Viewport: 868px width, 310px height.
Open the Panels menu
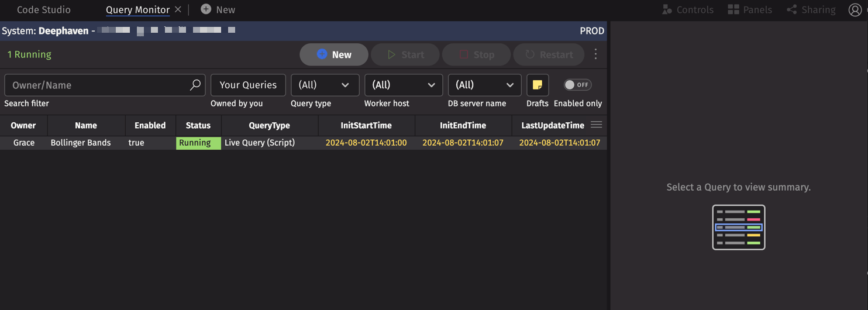(x=750, y=10)
